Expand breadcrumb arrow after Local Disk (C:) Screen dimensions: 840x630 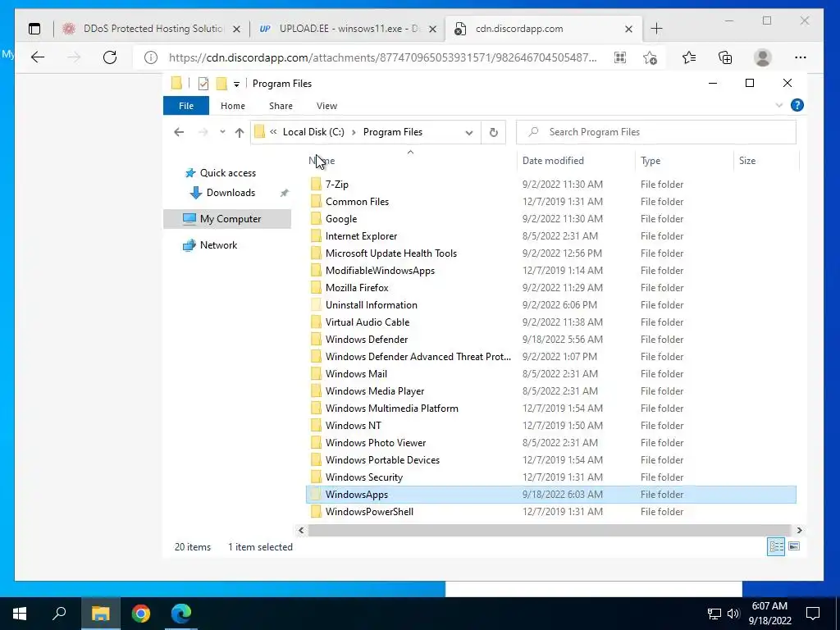354,132
